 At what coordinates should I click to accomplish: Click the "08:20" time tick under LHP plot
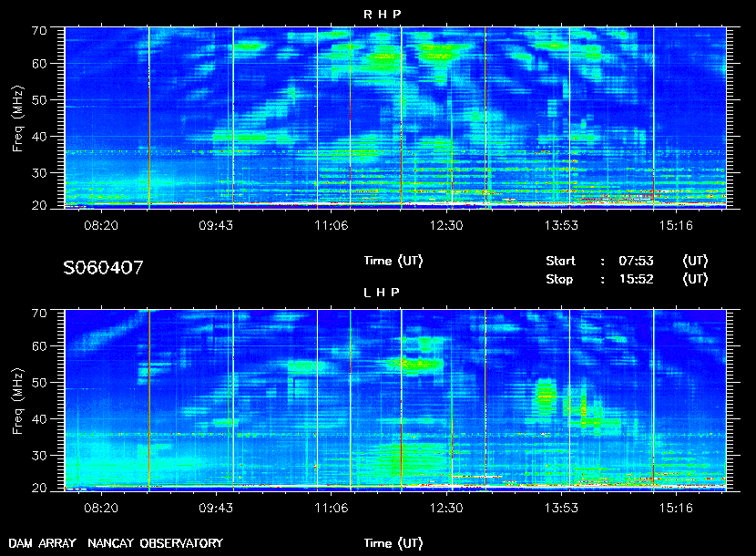pos(101,509)
